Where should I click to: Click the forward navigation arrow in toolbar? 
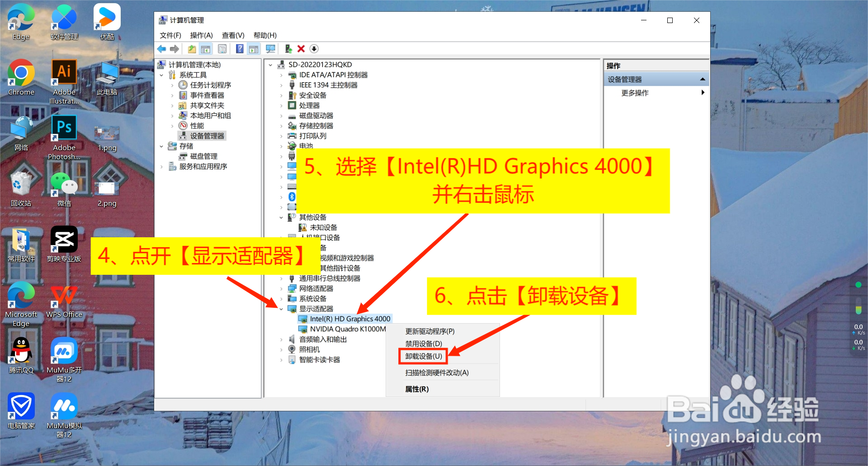coord(175,48)
